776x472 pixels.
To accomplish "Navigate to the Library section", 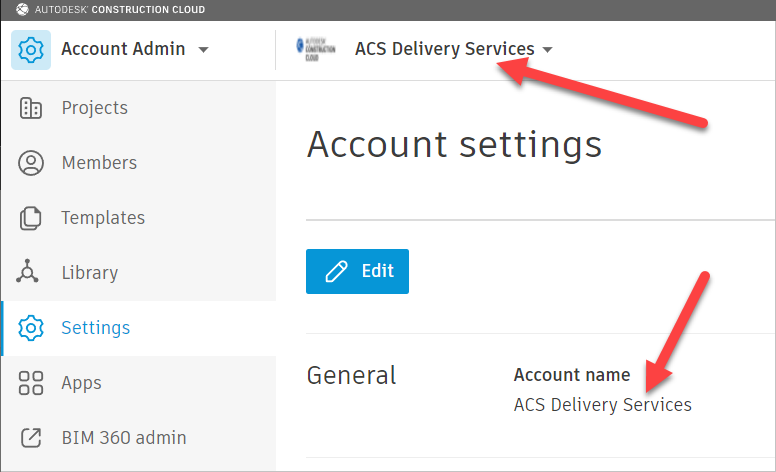I will (x=89, y=273).
